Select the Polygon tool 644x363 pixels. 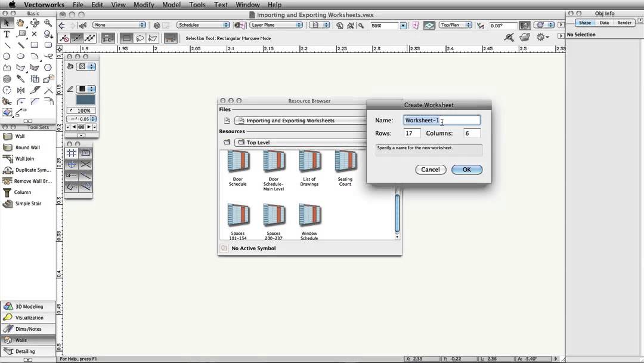[x=20, y=67]
